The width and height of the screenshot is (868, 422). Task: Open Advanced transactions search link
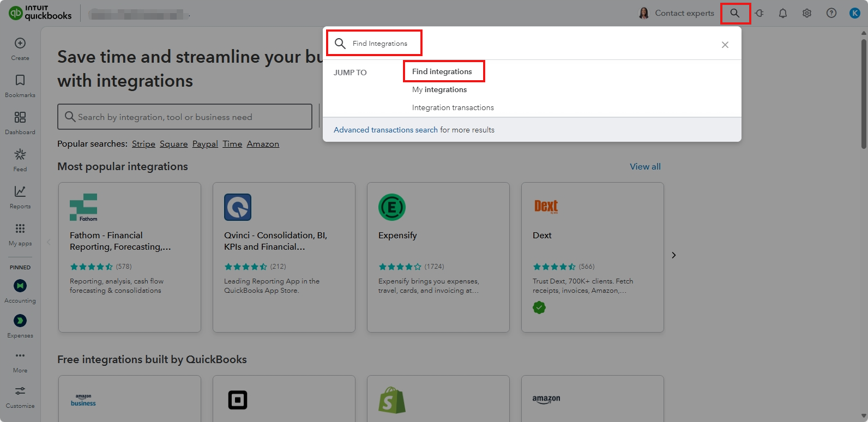(385, 130)
